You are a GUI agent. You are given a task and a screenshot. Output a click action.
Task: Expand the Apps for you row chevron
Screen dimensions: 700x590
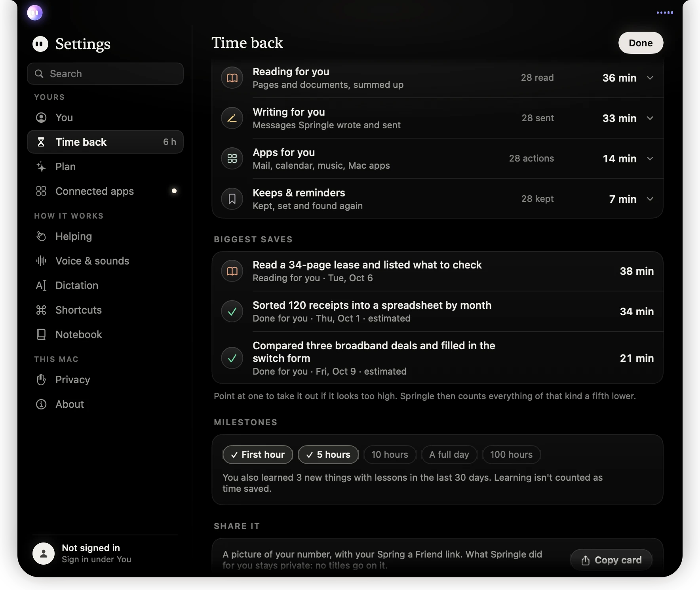coord(650,158)
